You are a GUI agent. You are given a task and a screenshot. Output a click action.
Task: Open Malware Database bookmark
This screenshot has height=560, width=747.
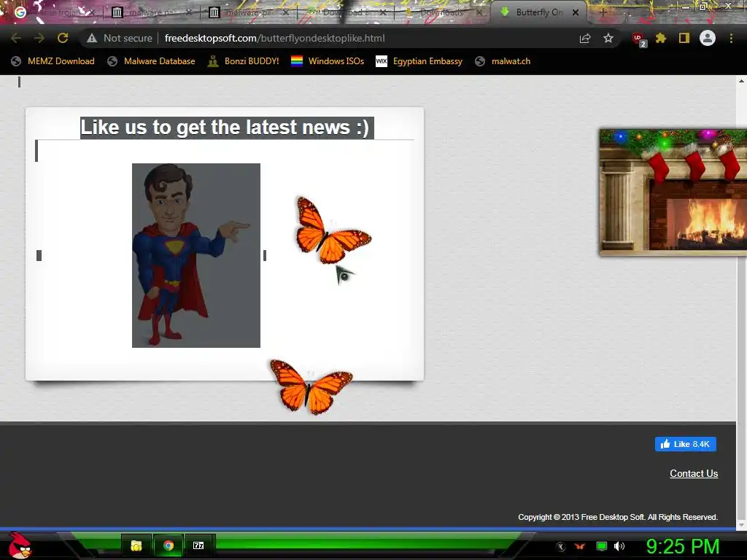pos(152,61)
